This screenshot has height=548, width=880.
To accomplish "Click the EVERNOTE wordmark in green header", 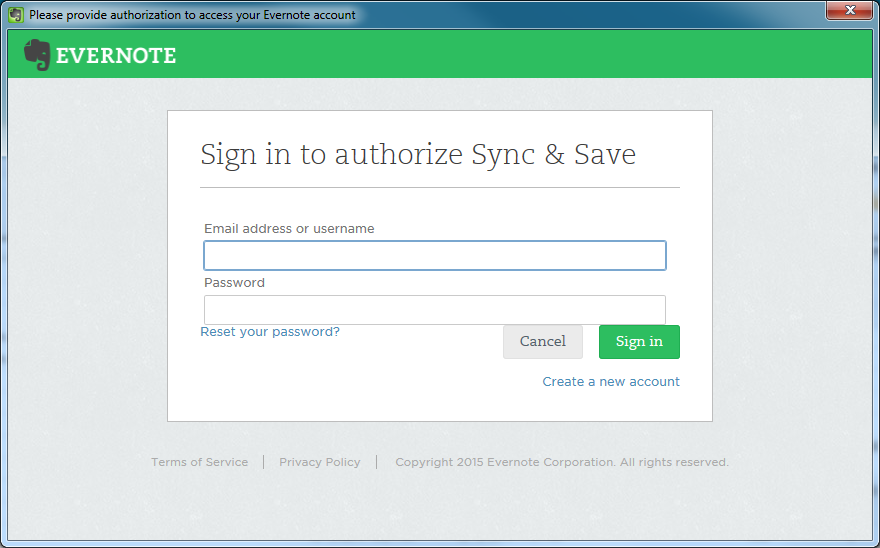I will (116, 56).
